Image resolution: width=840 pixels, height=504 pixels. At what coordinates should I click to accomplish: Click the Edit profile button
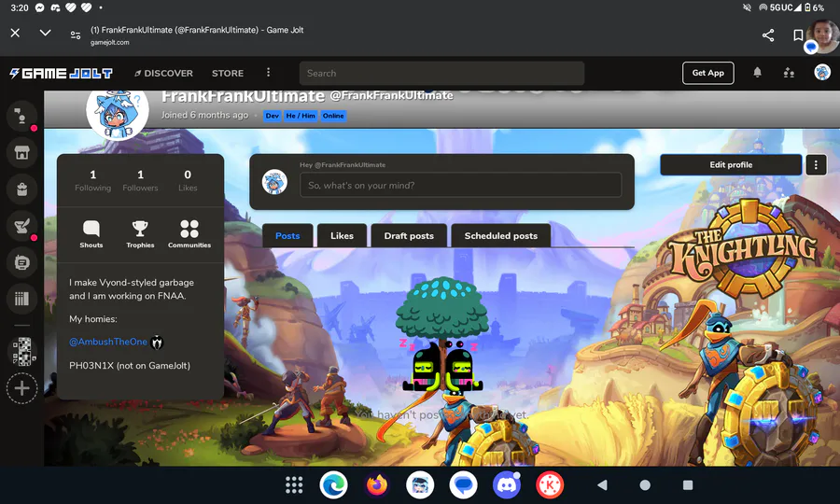pyautogui.click(x=731, y=165)
